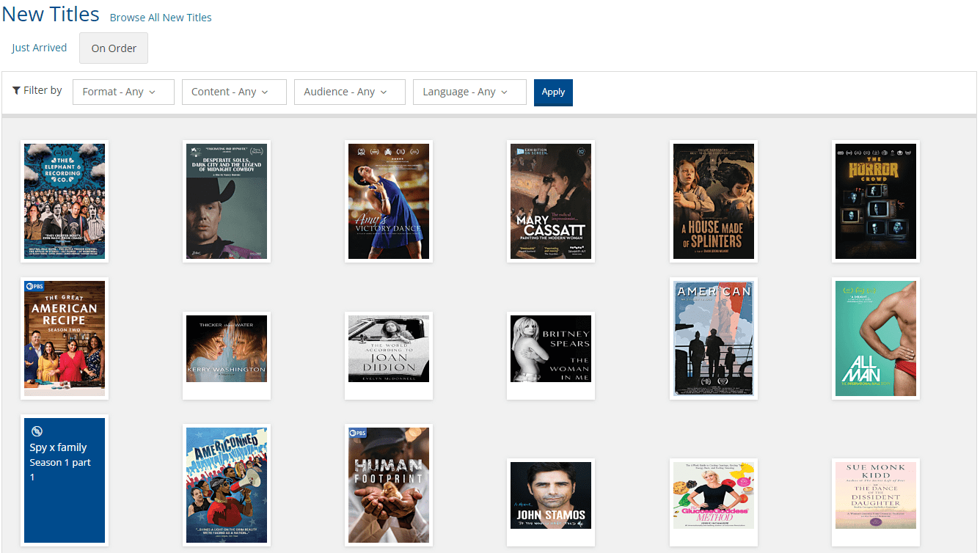Expand the Language - Any filter
This screenshot has width=980, height=553.
click(469, 92)
